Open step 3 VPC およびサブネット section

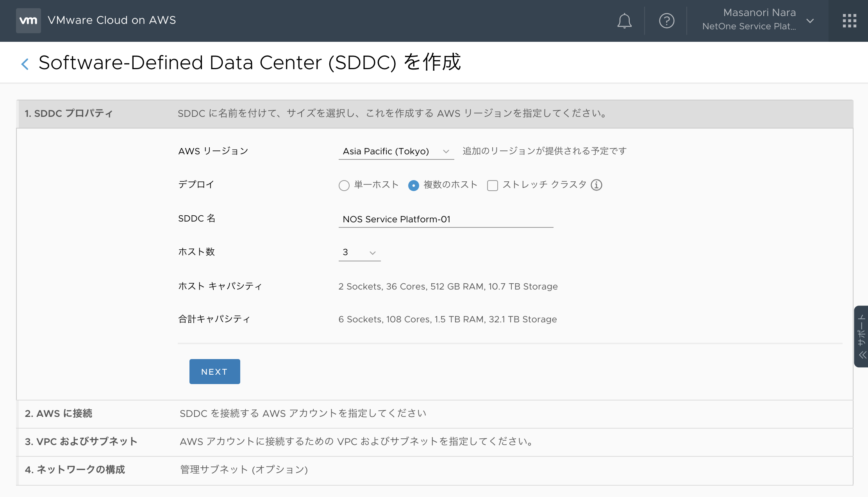click(x=81, y=442)
